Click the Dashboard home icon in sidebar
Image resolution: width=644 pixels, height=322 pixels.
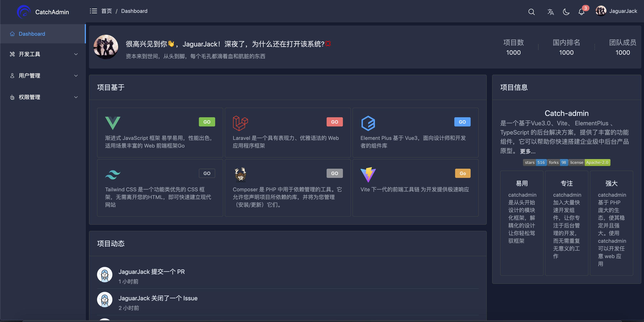12,34
